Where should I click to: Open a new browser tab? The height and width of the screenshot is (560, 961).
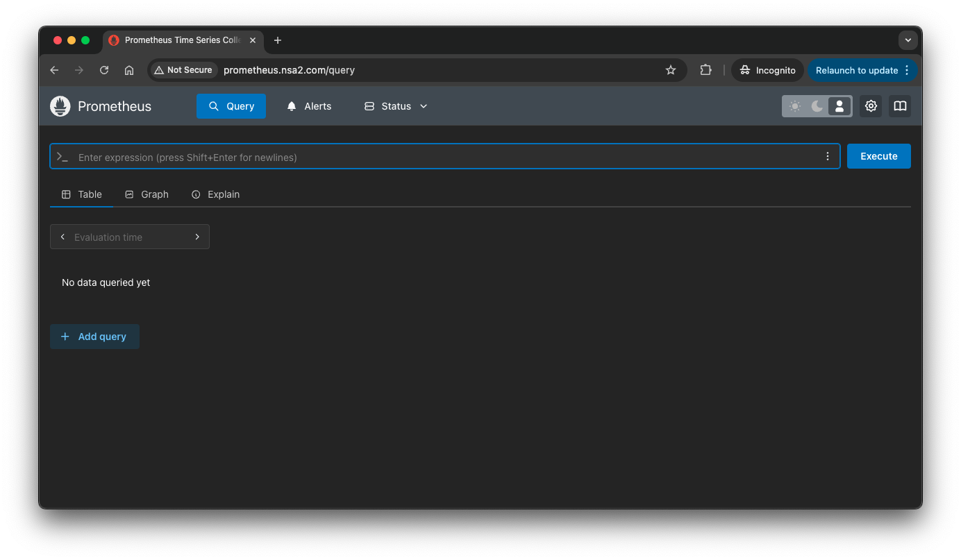click(x=278, y=40)
